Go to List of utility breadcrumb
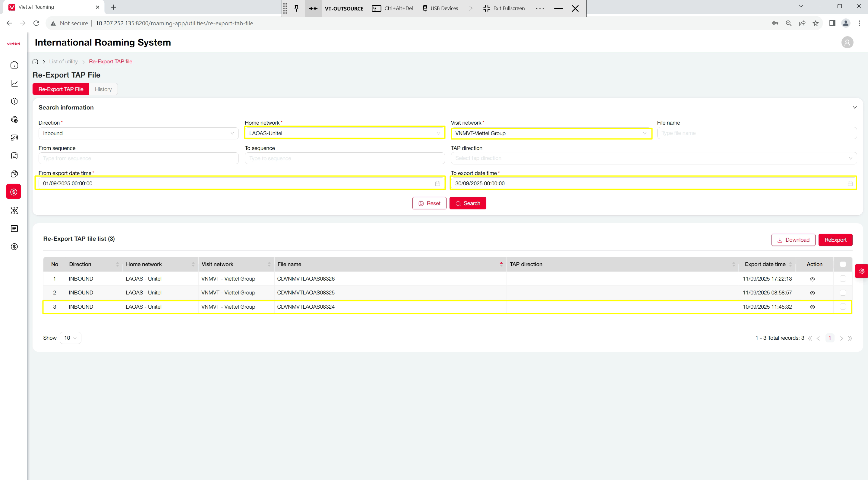 [x=63, y=61]
